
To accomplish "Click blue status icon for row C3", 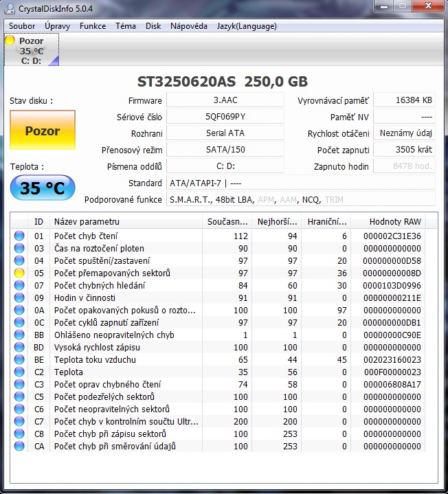I will coord(19,384).
